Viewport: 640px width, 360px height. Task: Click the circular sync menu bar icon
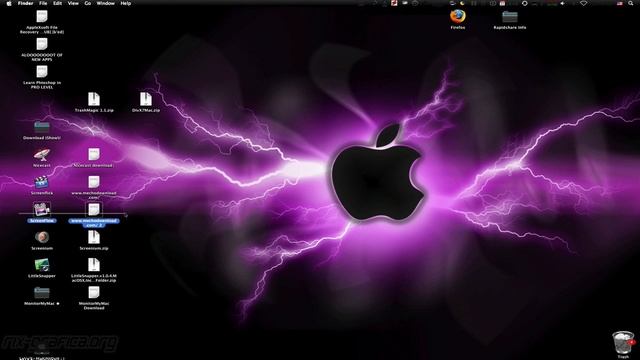pos(524,3)
